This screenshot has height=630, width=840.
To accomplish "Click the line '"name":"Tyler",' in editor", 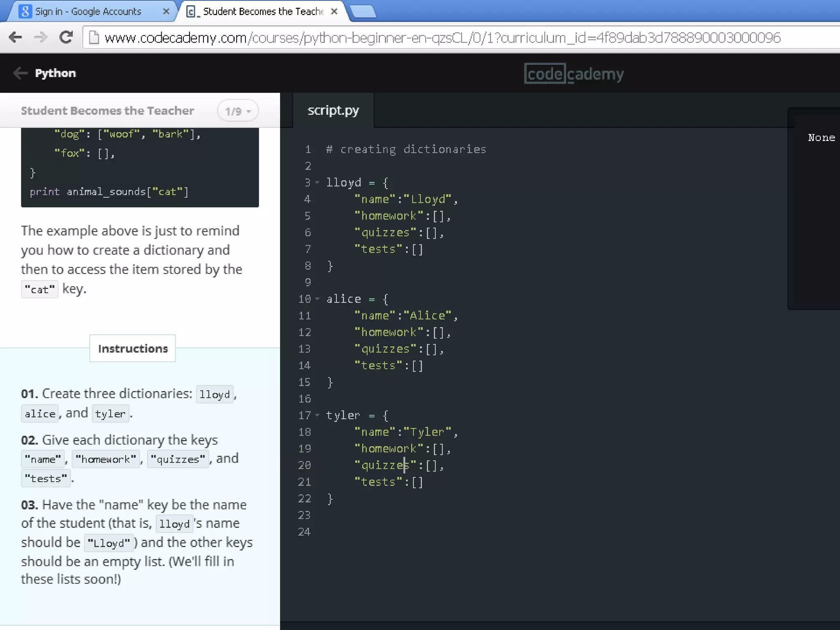I will 406,432.
